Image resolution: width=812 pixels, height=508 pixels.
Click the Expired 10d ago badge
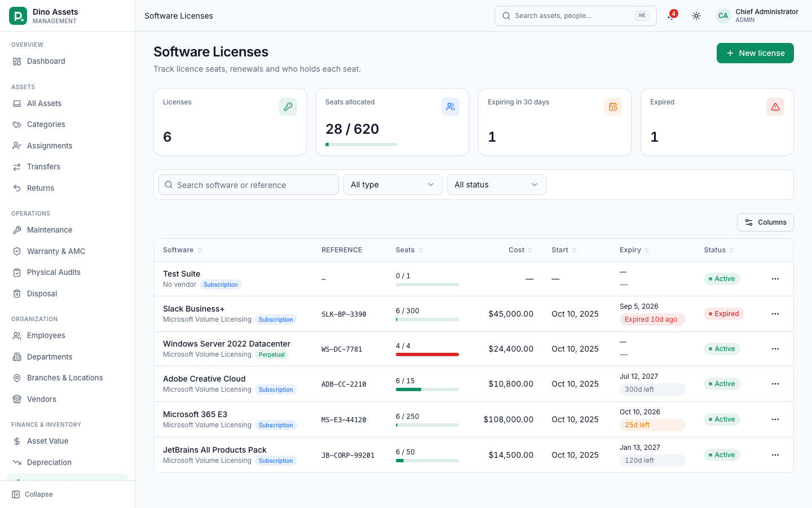652,319
